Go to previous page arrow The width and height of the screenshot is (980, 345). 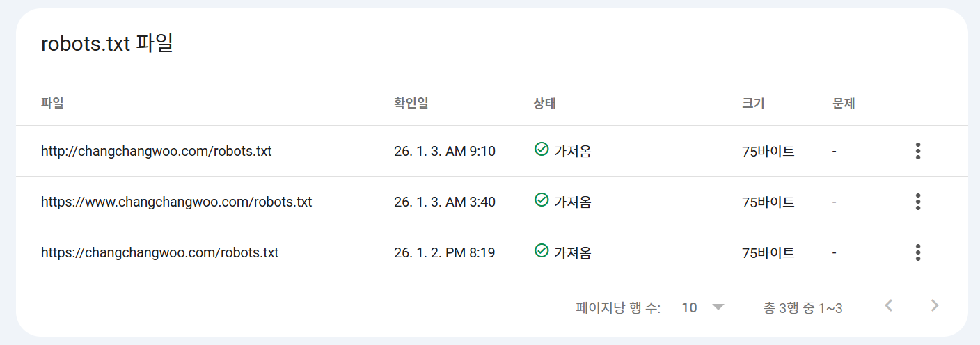click(888, 306)
